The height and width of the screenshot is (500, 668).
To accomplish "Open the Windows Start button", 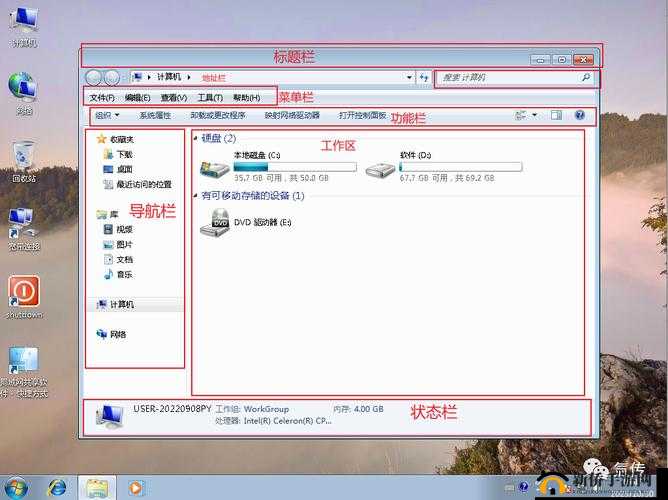I will tap(14, 488).
